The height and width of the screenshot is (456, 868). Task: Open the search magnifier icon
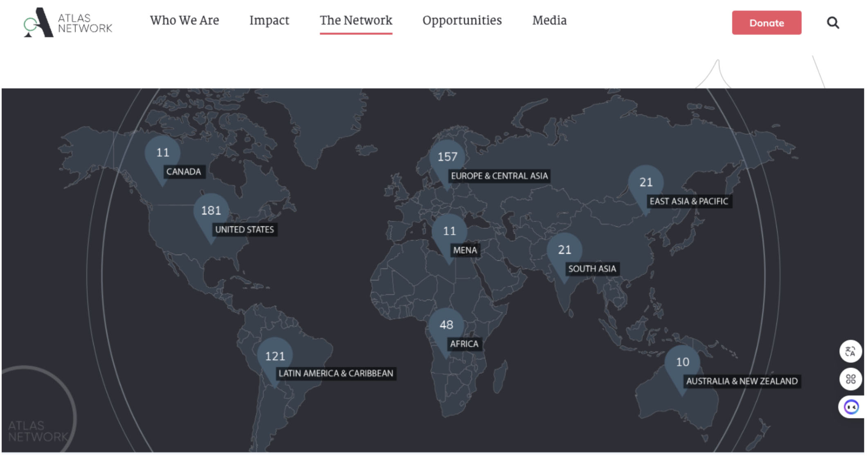[x=833, y=23]
